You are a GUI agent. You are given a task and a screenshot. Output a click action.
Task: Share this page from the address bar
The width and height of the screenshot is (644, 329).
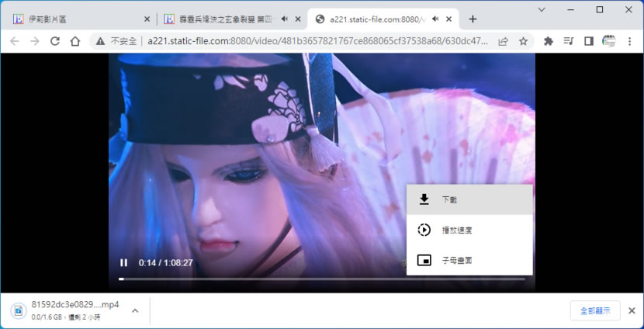[x=503, y=41]
